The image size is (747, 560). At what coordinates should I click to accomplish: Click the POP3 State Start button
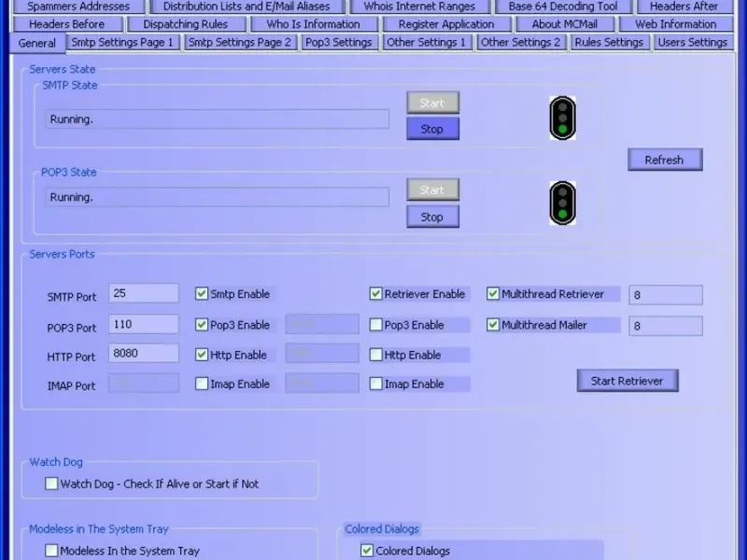[x=432, y=190]
